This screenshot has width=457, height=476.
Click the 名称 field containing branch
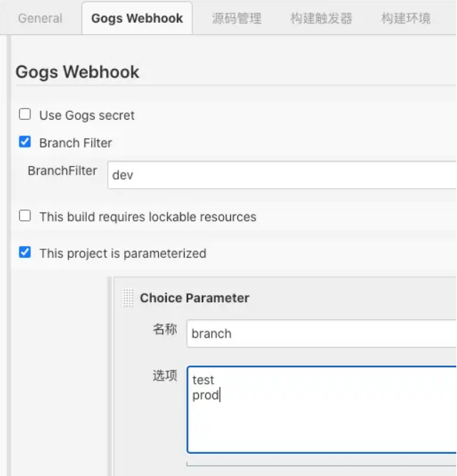pyautogui.click(x=322, y=333)
